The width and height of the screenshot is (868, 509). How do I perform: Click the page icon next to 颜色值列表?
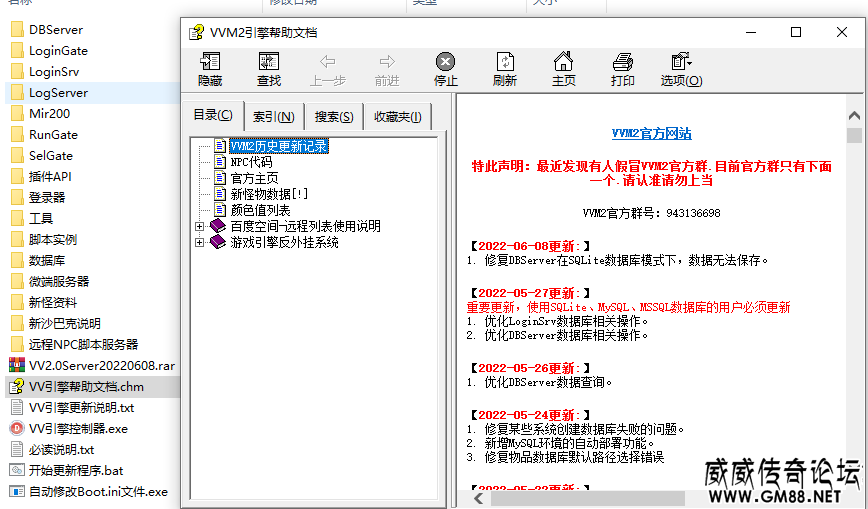click(220, 210)
